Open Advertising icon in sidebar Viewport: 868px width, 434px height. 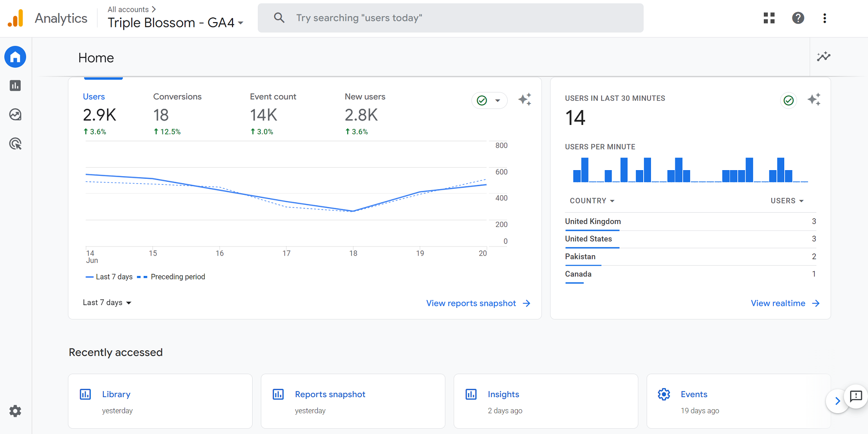click(15, 144)
